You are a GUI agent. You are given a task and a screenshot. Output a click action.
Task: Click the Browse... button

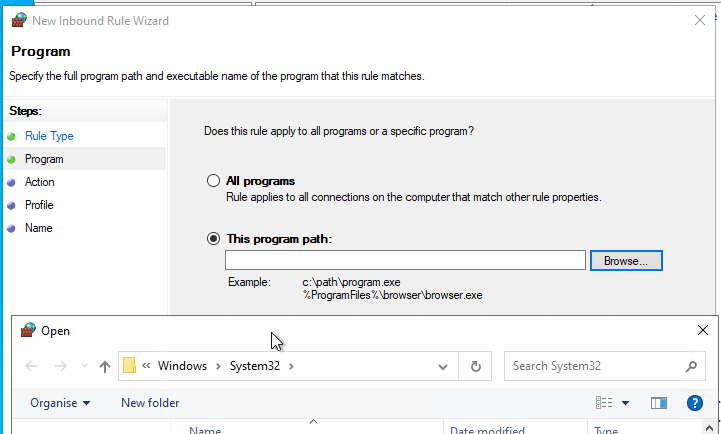[626, 261]
